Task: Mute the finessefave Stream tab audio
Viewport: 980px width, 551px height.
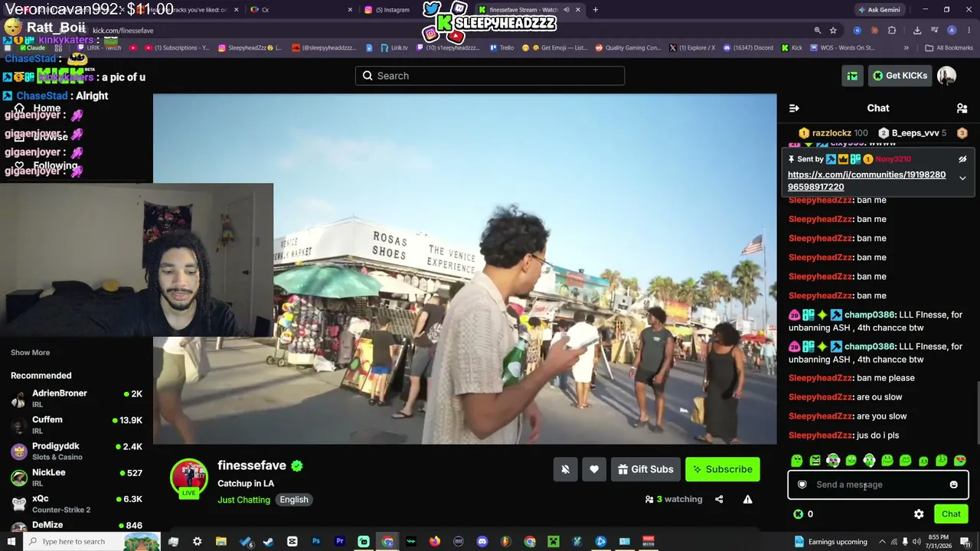Action: pos(567,10)
